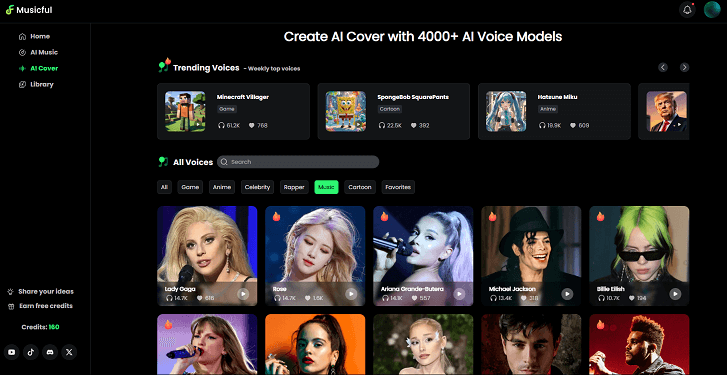727x375 pixels.
Task: Click the search voices input field
Action: click(x=298, y=162)
